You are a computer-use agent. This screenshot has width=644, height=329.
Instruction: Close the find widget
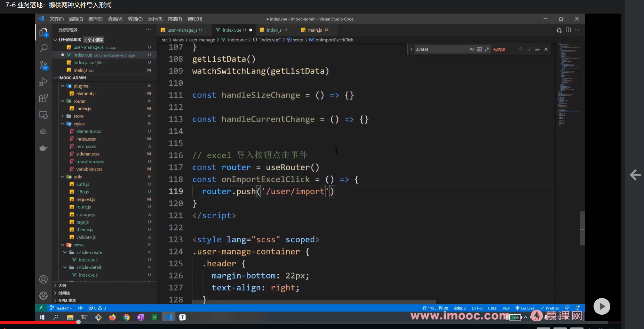pyautogui.click(x=546, y=49)
